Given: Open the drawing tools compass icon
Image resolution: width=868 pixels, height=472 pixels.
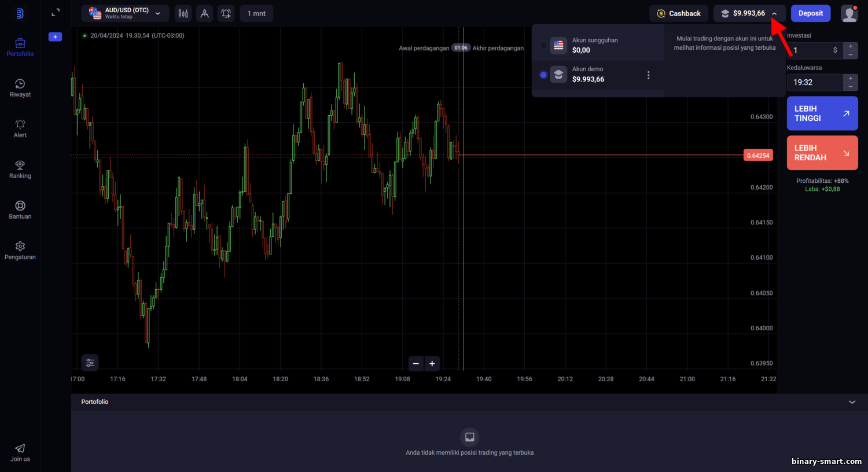Looking at the screenshot, I should [204, 13].
